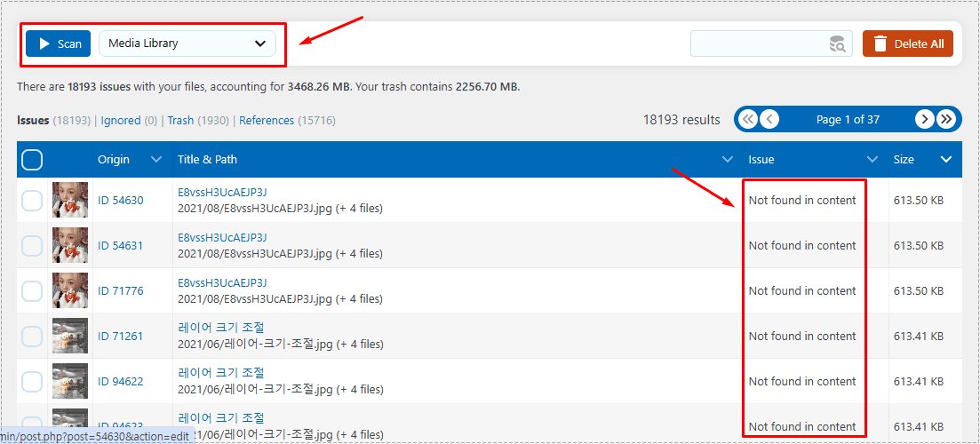Click the "18193 results" count text

(x=681, y=119)
